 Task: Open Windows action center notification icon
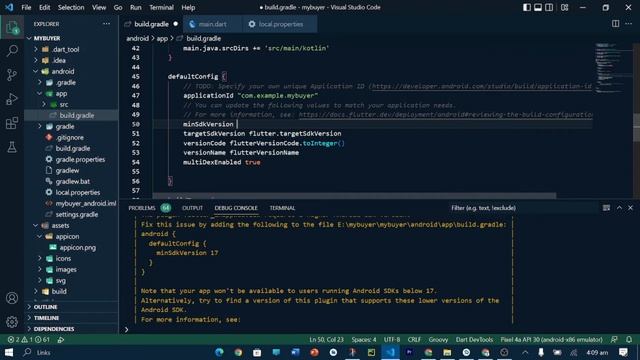coord(623,352)
